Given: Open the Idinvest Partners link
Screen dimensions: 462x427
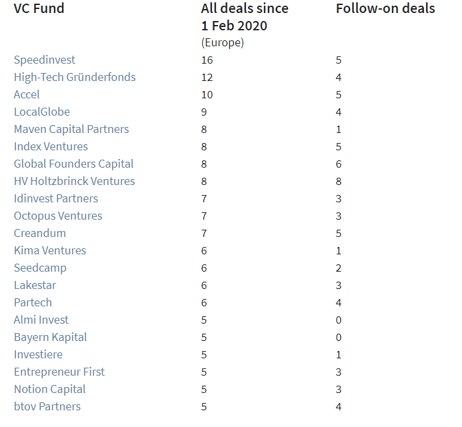Looking at the screenshot, I should (x=56, y=199).
